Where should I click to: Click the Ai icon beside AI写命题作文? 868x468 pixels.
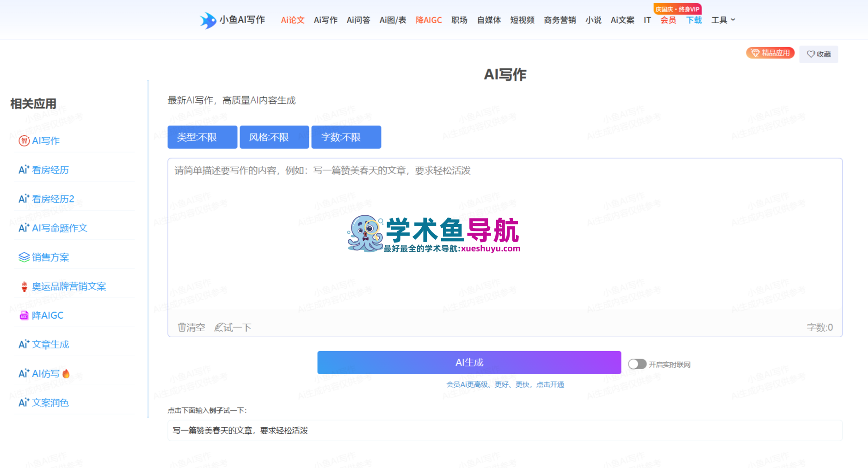24,228
